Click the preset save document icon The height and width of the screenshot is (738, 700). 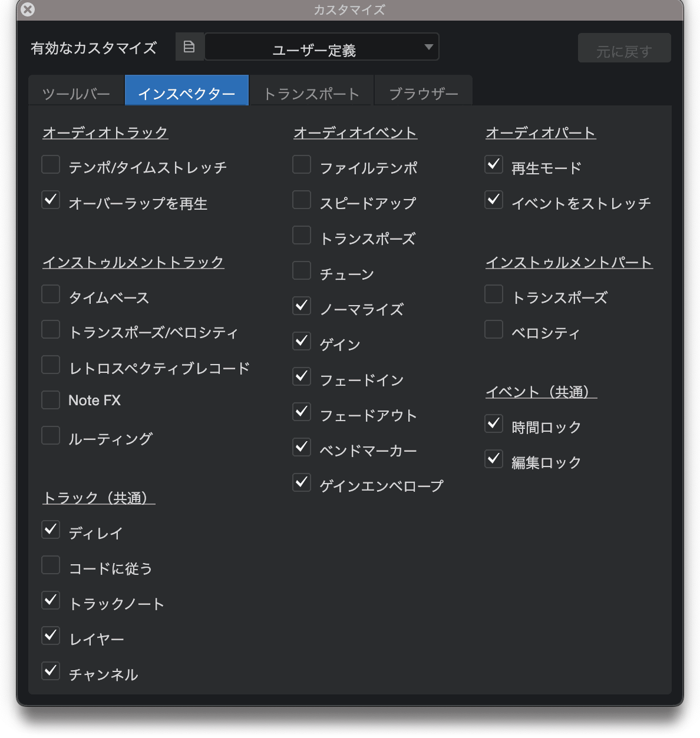(x=189, y=47)
